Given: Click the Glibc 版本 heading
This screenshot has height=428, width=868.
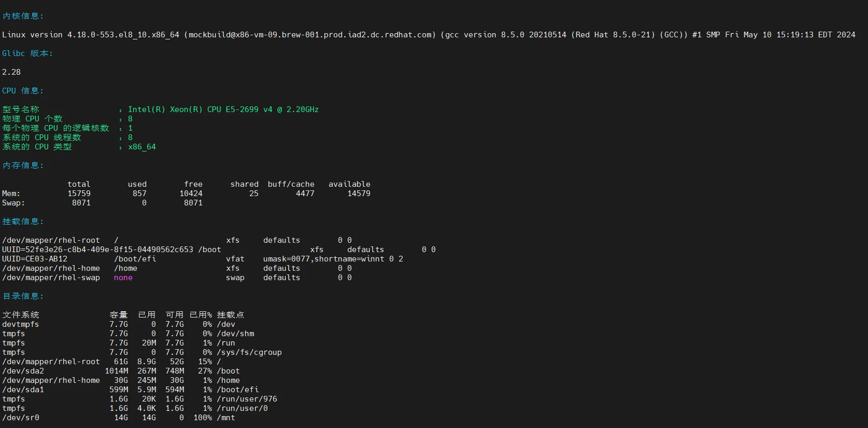Looking at the screenshot, I should point(27,53).
